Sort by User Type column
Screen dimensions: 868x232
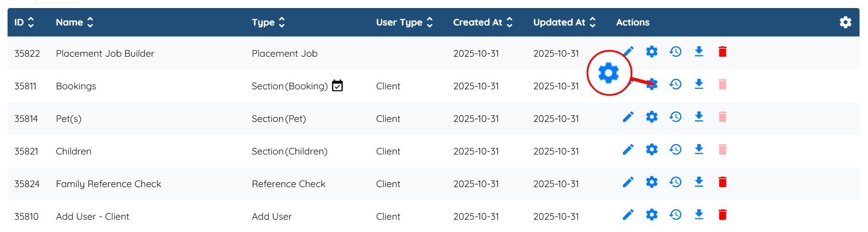pyautogui.click(x=430, y=22)
